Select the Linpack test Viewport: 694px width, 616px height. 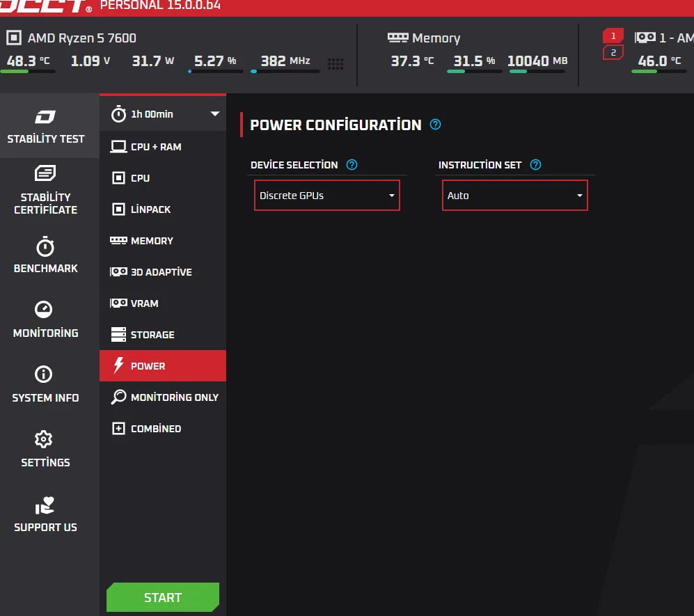pyautogui.click(x=163, y=210)
